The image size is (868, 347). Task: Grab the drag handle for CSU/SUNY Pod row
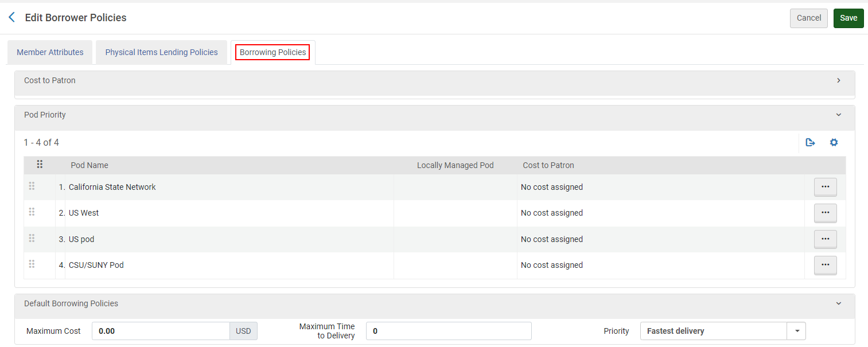coord(32,264)
